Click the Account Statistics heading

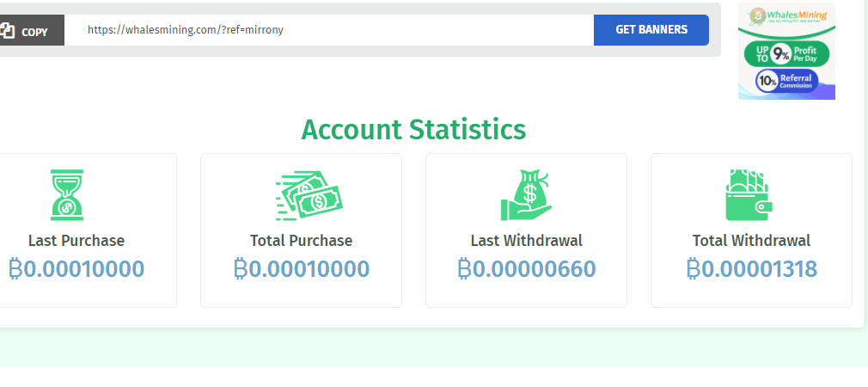pyautogui.click(x=413, y=130)
